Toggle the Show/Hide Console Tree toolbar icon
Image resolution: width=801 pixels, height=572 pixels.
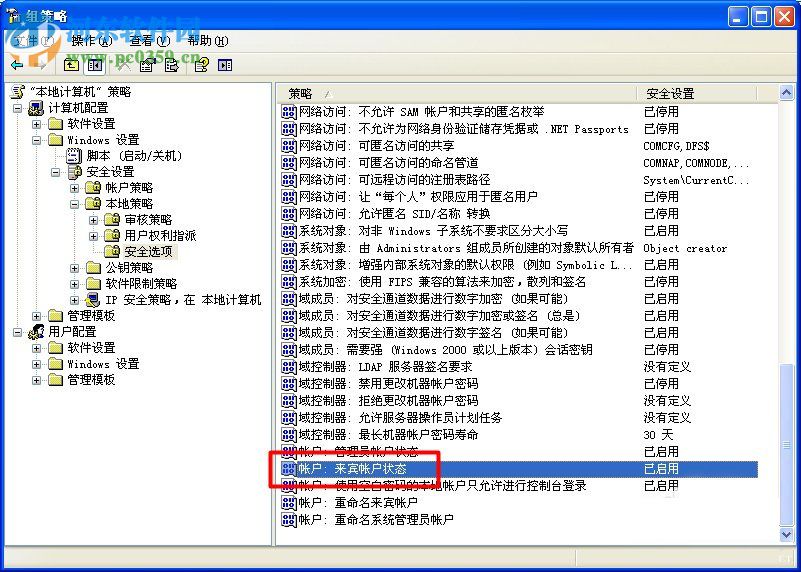[95, 65]
